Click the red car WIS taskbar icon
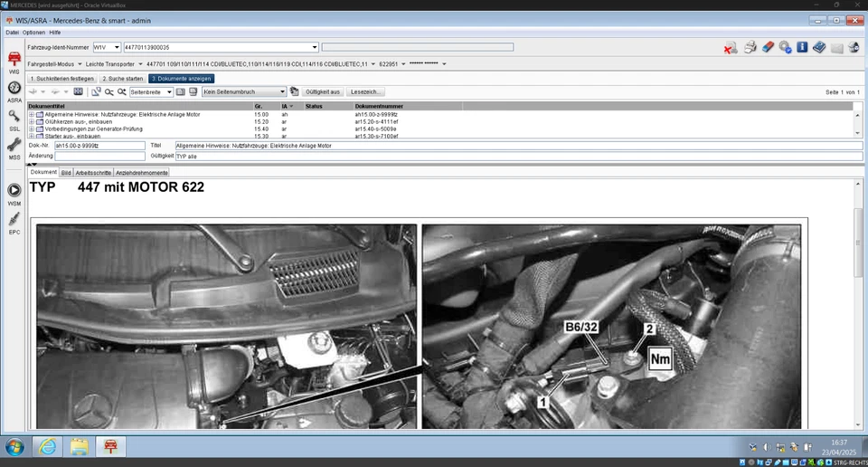Screen dimensions: 868x467 click(x=110, y=446)
